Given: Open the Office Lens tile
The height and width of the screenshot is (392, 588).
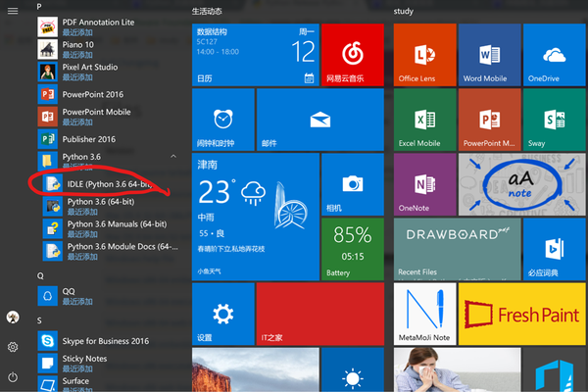Looking at the screenshot, I should coord(425,55).
